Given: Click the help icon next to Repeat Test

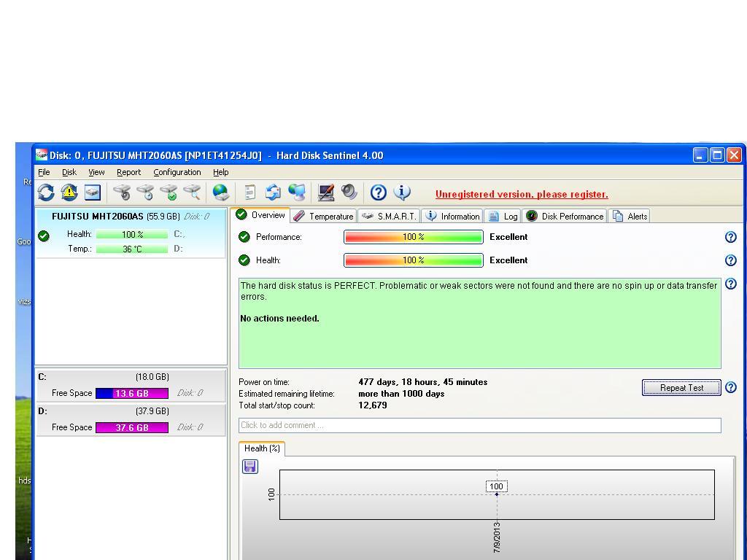Looking at the screenshot, I should [x=731, y=387].
